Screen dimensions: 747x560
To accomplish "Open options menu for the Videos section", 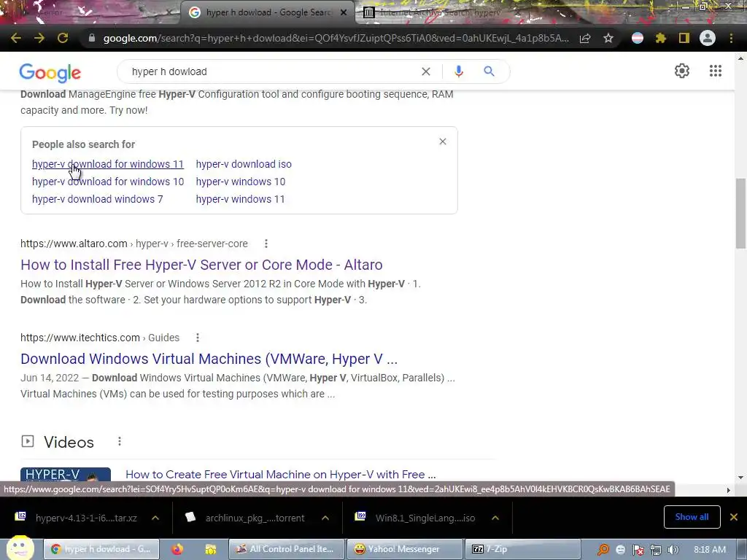I will click(x=120, y=441).
